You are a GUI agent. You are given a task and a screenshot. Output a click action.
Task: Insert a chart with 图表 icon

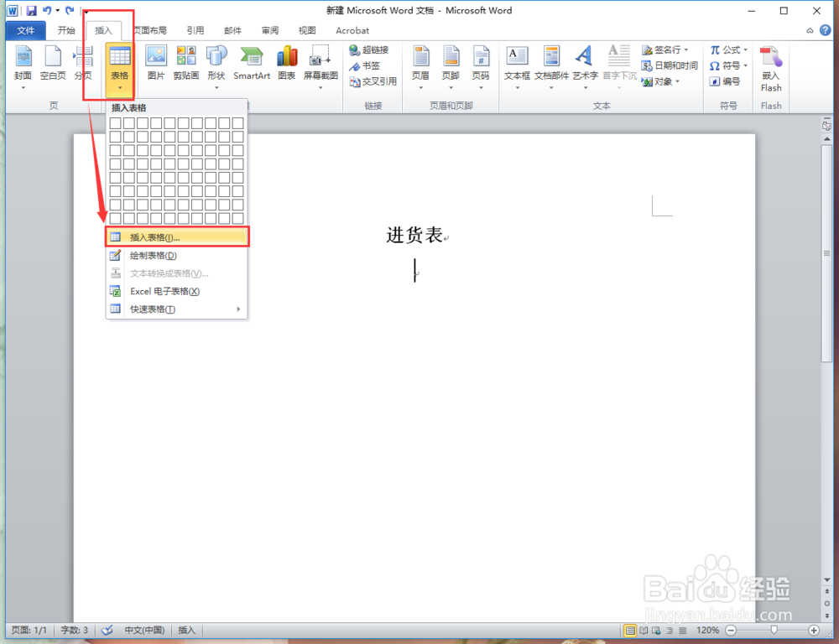tap(286, 63)
